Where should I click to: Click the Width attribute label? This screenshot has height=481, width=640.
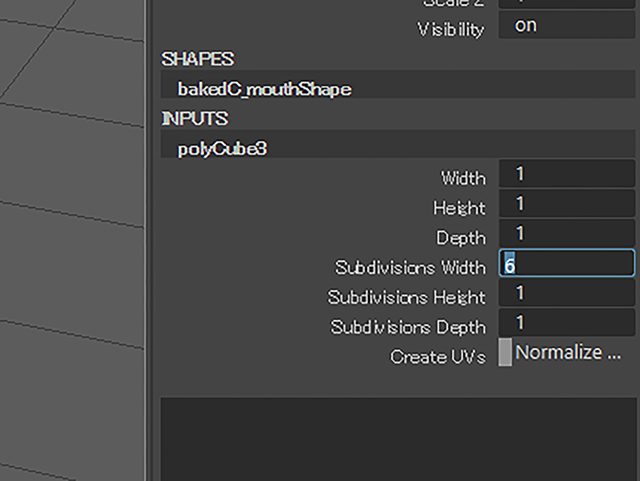click(x=463, y=178)
